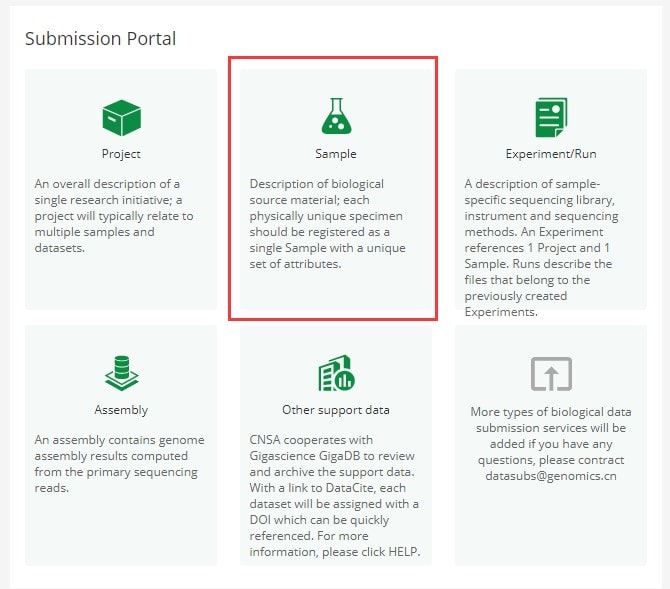Click the 'please click HELP' text
The height and width of the screenshot is (589, 670).
pos(371,552)
